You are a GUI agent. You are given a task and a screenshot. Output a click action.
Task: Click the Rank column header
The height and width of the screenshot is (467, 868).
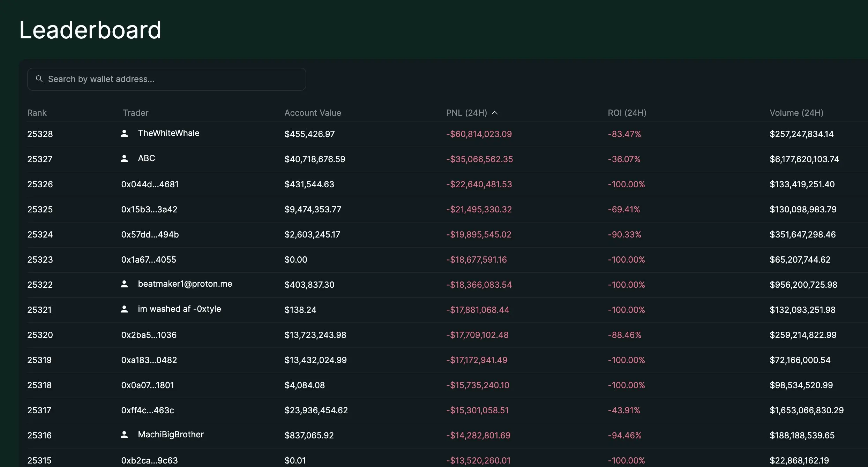(x=37, y=113)
